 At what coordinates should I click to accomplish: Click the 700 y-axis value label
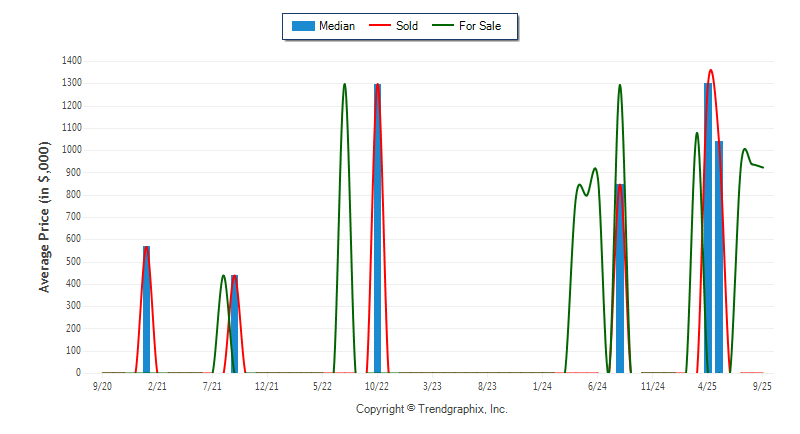coord(73,217)
